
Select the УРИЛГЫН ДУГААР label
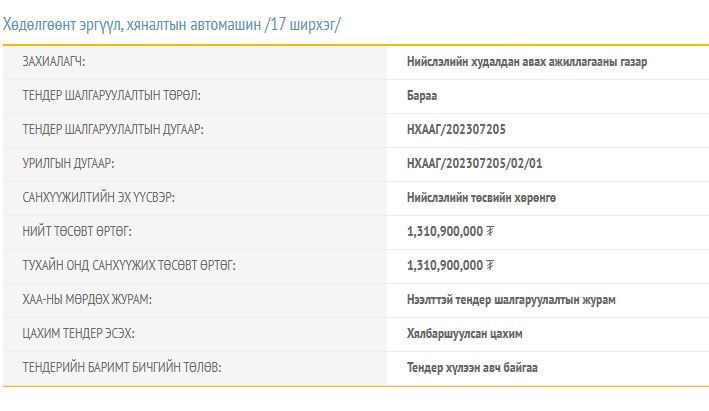click(x=75, y=163)
